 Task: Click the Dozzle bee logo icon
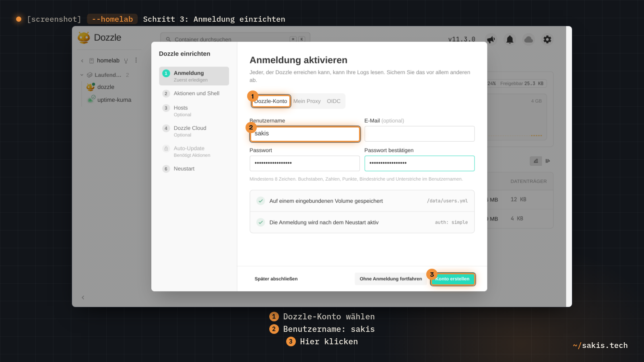[84, 38]
